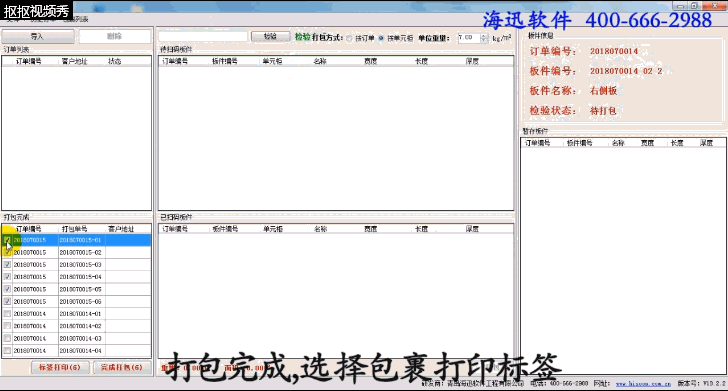Check the box for package 2018070014-04

[7, 351]
